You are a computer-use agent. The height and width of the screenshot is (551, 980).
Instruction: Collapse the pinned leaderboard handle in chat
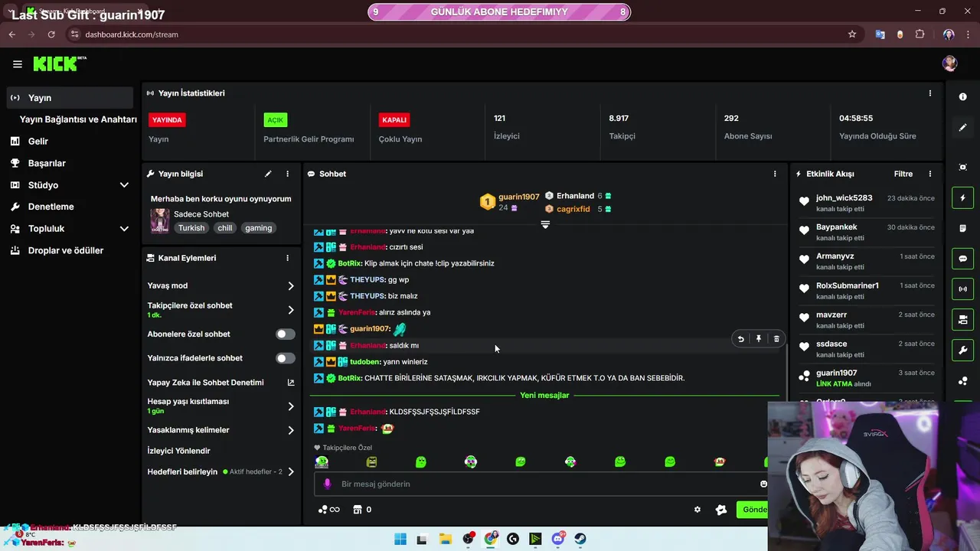pyautogui.click(x=545, y=224)
